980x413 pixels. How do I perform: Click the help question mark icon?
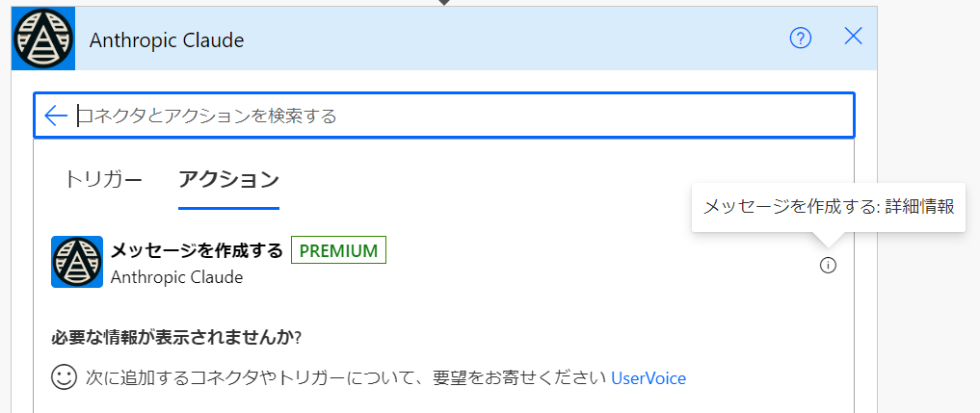[801, 38]
